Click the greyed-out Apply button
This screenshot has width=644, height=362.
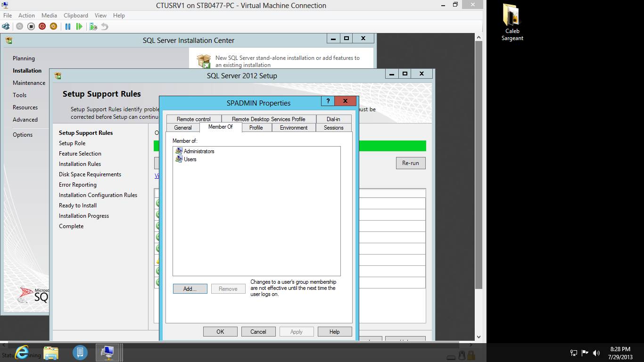click(x=297, y=332)
